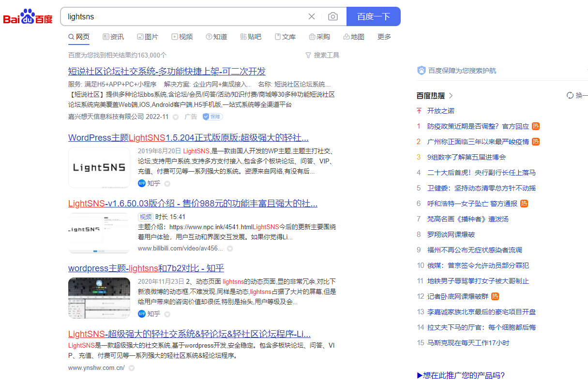Open hot search 地铁男子辱骂拳打女子
This screenshot has width=588, height=381.
tap(478, 281)
